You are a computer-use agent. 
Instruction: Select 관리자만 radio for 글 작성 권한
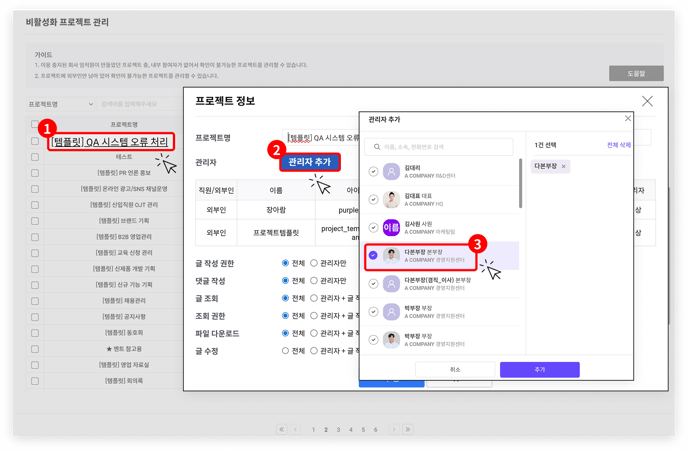click(313, 264)
